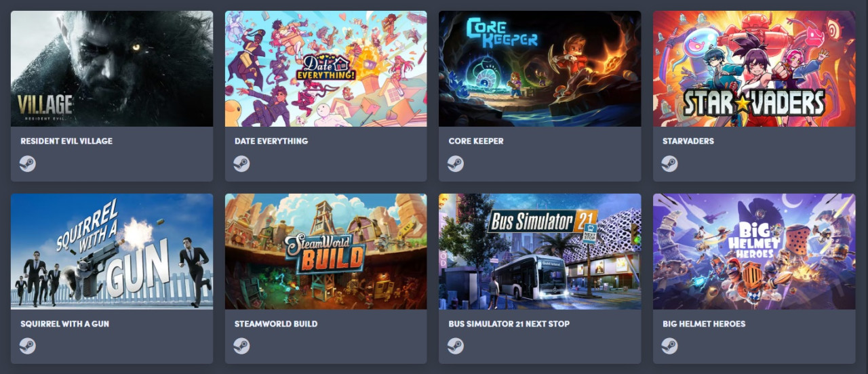Open the Resident Evil Village cover image
Screen dimensions: 868x374
pos(112,68)
